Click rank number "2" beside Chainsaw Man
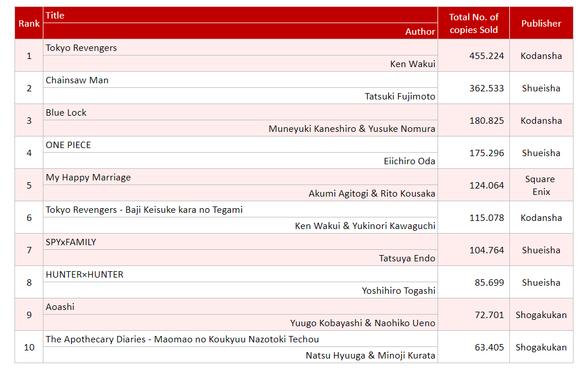 (29, 88)
